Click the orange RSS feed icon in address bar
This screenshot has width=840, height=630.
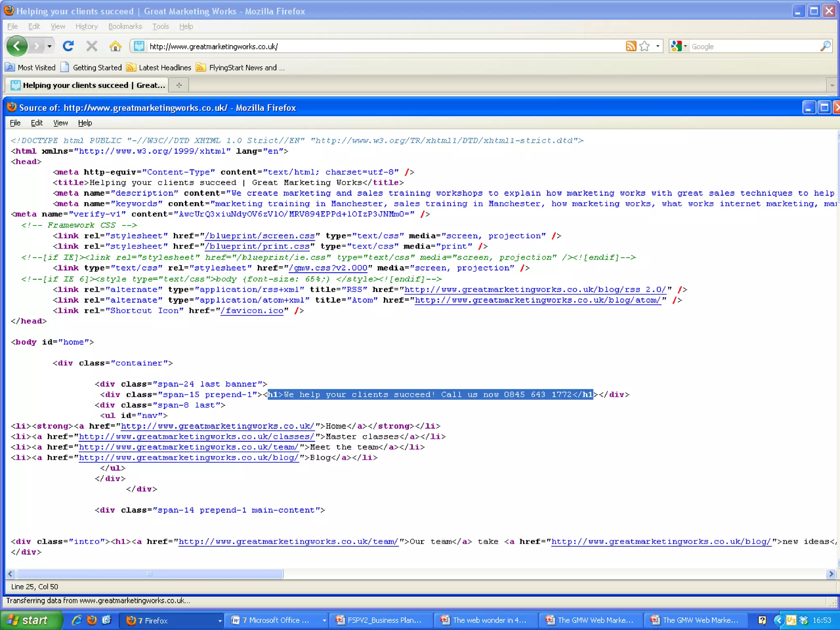pyautogui.click(x=631, y=46)
